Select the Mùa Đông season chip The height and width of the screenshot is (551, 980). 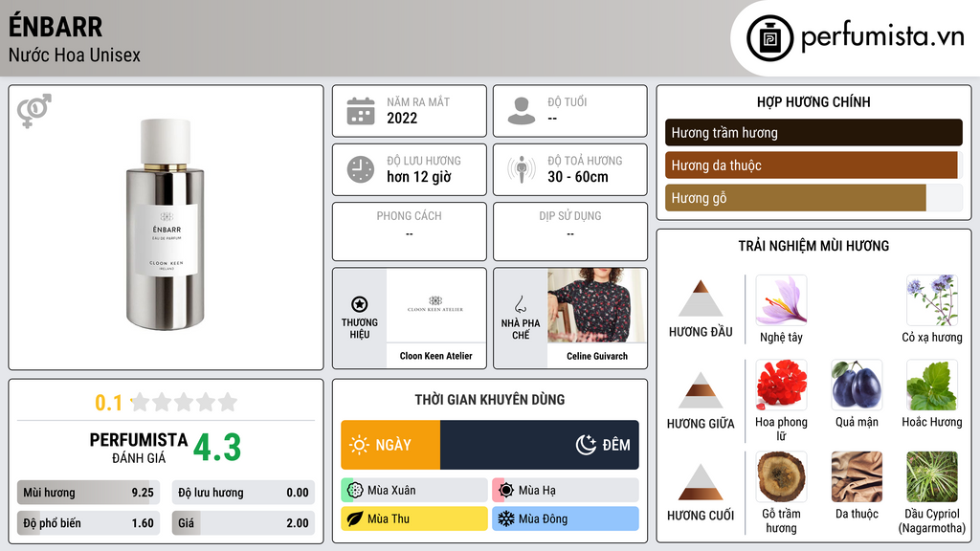coord(566,518)
